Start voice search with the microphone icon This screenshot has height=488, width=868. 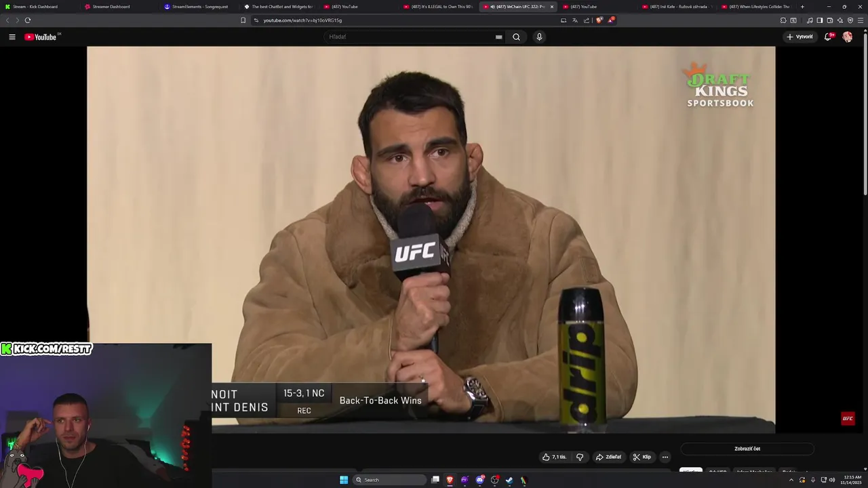[x=539, y=37]
